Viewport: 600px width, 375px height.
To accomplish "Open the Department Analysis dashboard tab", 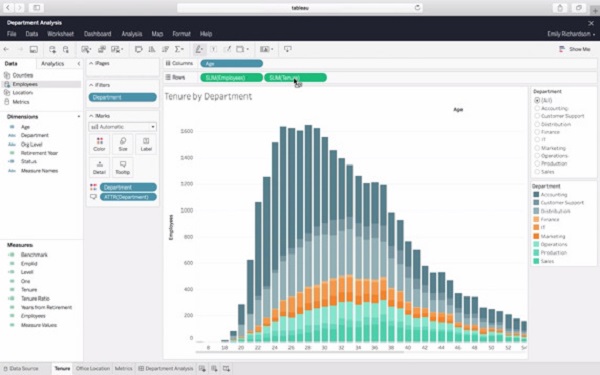I will [166, 368].
